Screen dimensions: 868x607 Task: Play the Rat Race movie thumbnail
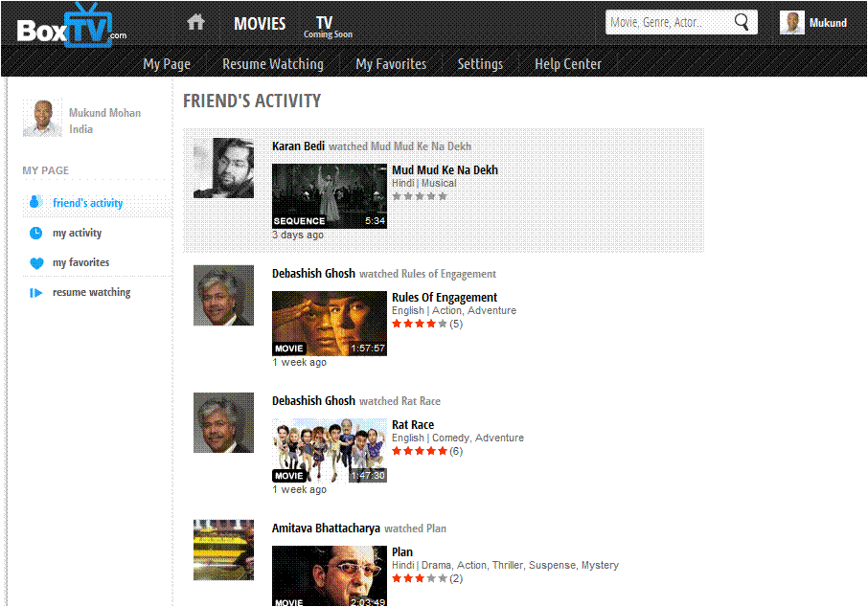pos(330,450)
